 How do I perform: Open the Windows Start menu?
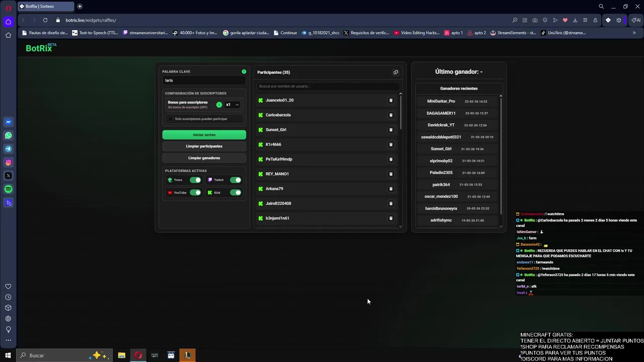coord(8,355)
